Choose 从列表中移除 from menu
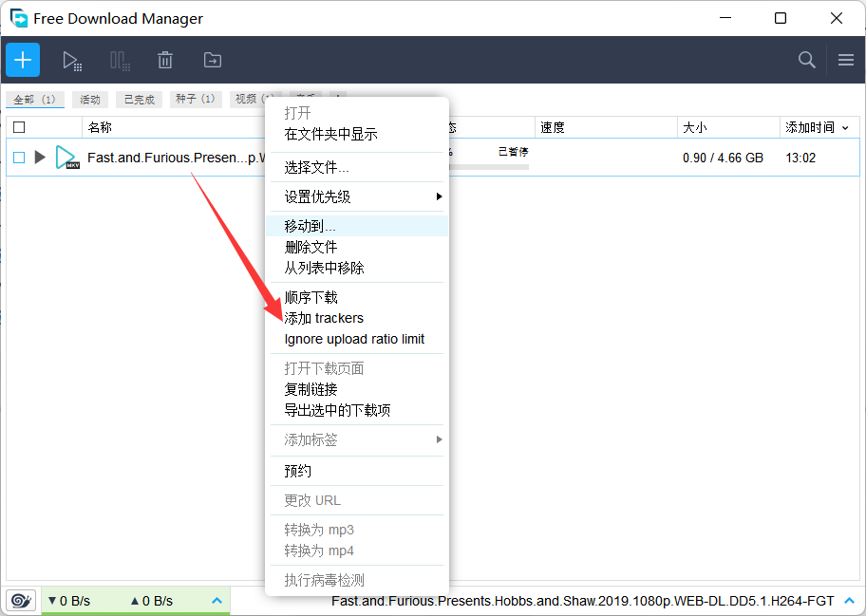This screenshot has height=616, width=866. [357, 268]
